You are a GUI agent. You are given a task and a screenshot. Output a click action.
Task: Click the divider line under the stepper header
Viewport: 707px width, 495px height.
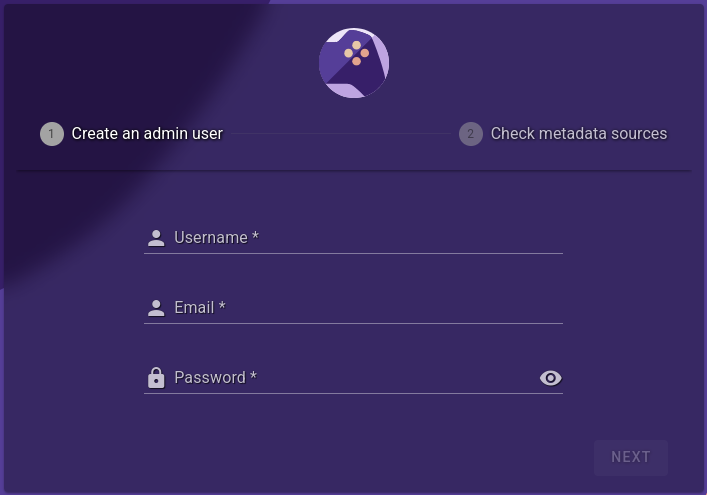click(x=353, y=171)
